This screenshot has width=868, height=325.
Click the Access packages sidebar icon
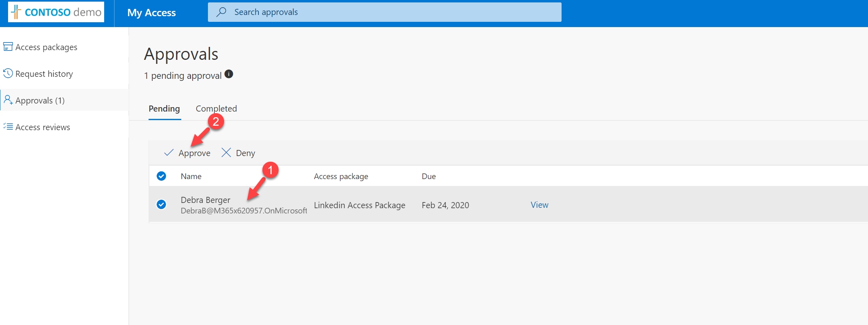coord(8,47)
